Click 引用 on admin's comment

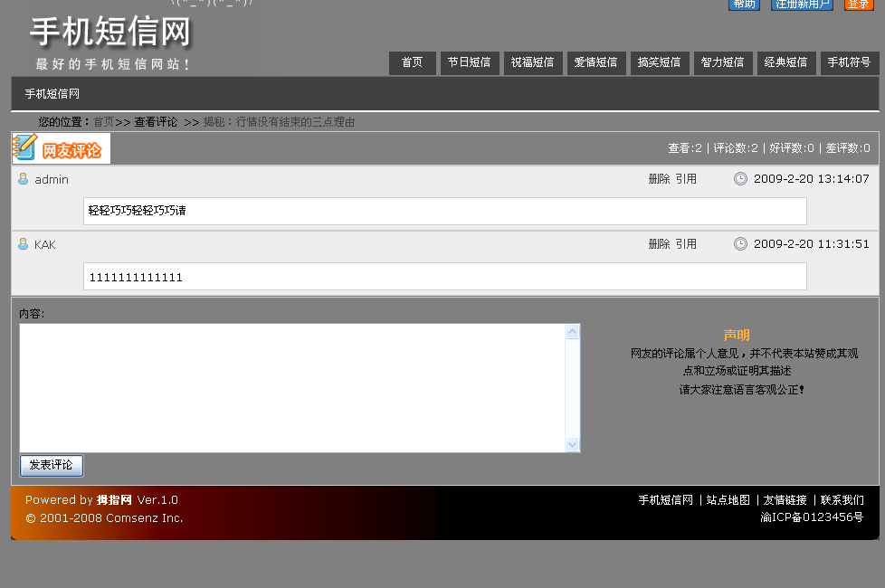[686, 179]
